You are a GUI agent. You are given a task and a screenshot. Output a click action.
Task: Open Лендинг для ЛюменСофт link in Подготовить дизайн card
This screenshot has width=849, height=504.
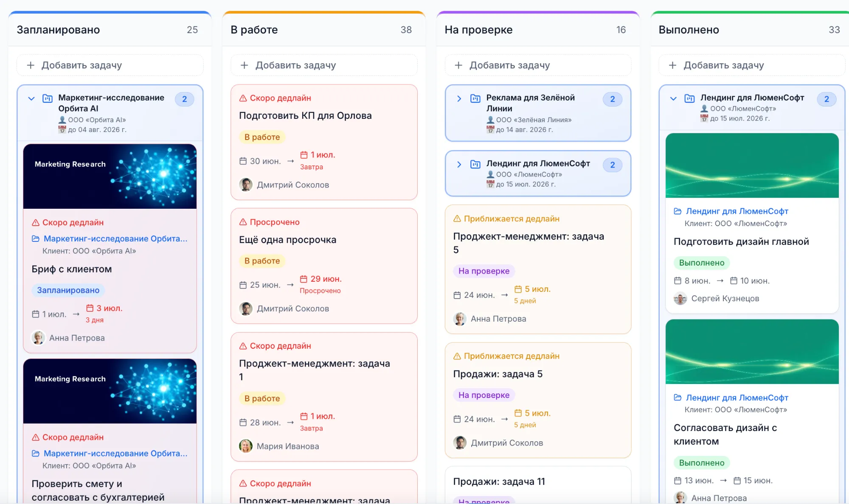(x=737, y=211)
